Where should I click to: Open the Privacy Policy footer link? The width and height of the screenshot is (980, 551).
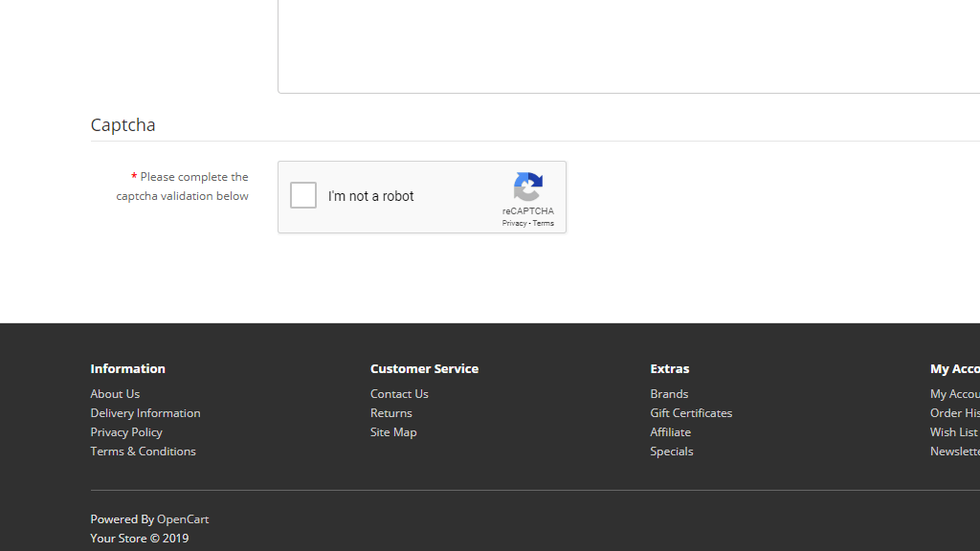click(x=126, y=432)
